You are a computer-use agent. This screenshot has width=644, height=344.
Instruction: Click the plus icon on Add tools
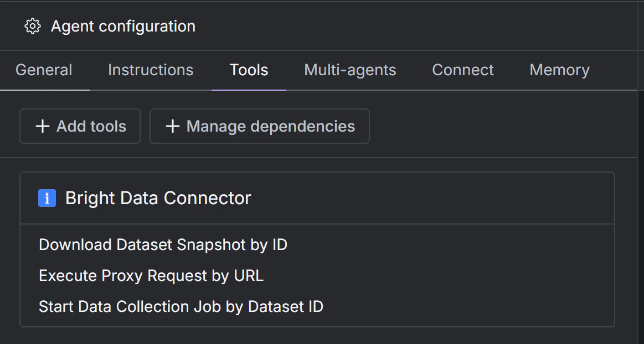(41, 126)
